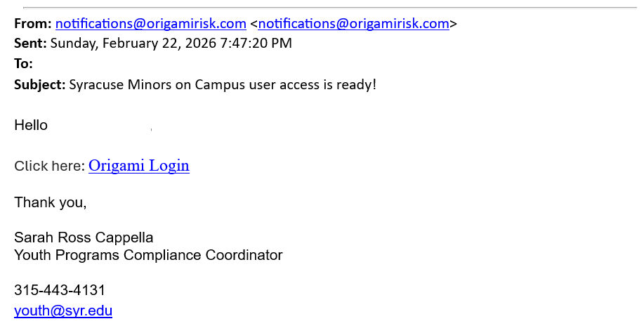Screen dimensions: 644x333
Task: Click the Hello greeting word
Action: pyautogui.click(x=31, y=126)
